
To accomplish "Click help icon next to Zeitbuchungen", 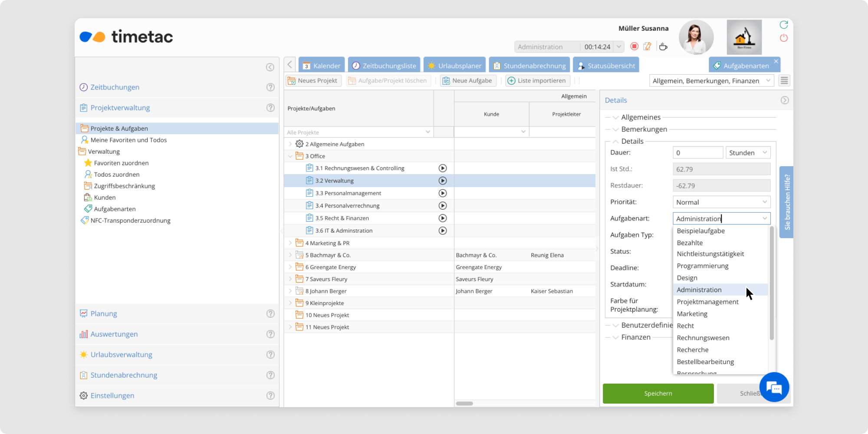I will click(270, 87).
